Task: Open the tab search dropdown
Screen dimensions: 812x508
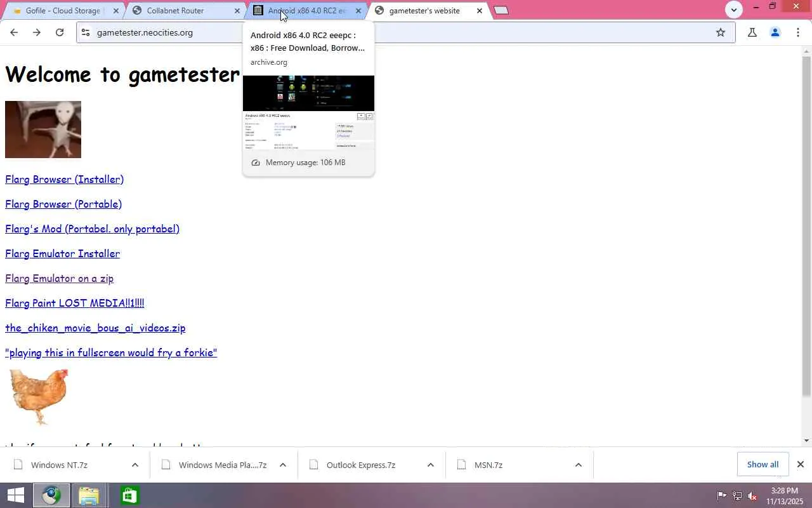Action: pyautogui.click(x=734, y=10)
